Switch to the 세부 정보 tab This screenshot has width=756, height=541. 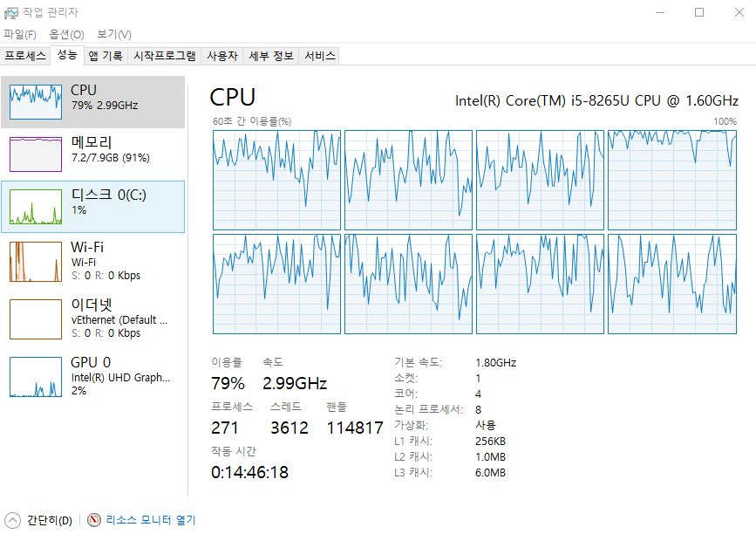(x=271, y=56)
